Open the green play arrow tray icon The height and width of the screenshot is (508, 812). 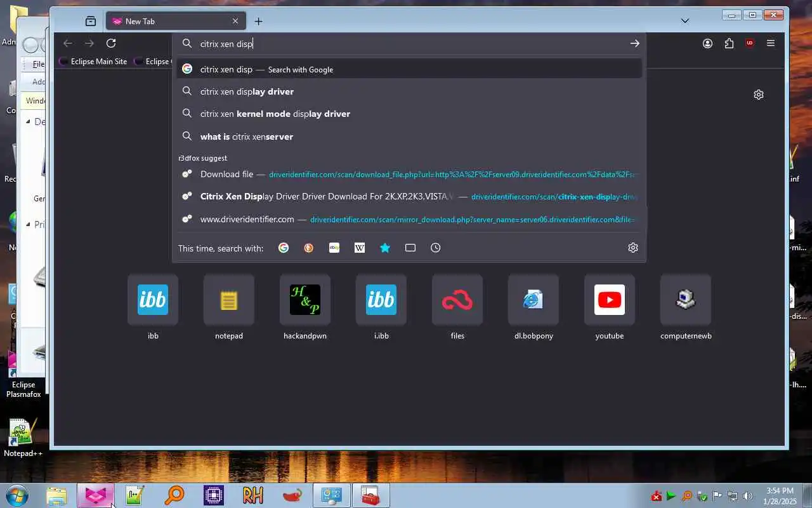tap(671, 496)
